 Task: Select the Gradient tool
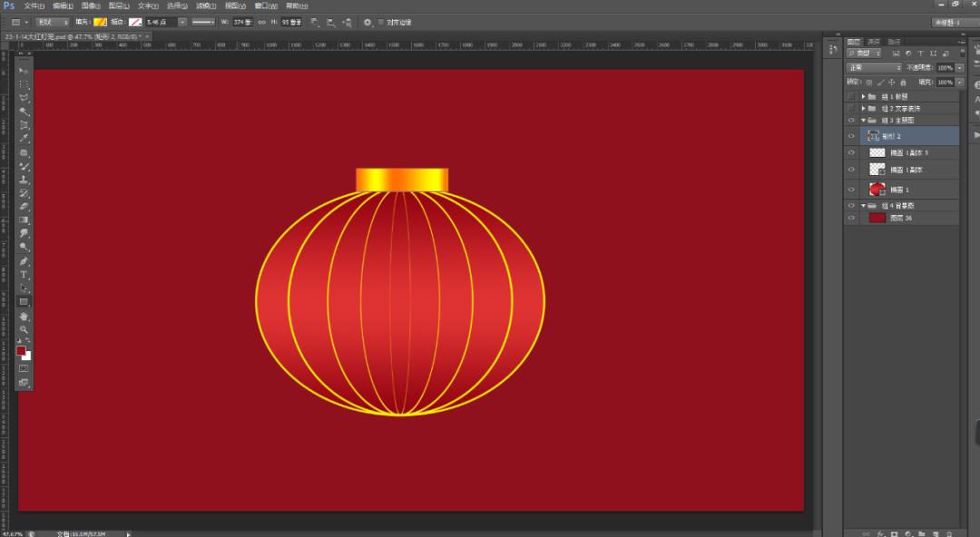tap(24, 220)
